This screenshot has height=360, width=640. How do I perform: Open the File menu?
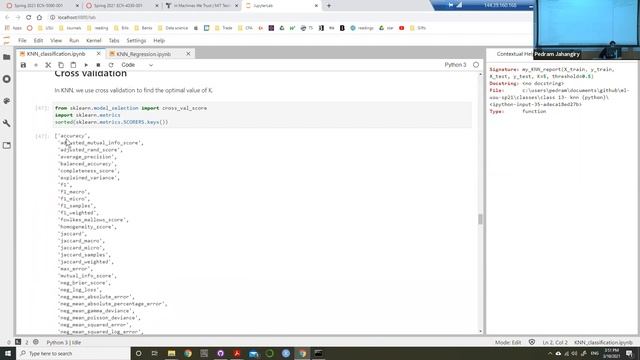click(22, 40)
